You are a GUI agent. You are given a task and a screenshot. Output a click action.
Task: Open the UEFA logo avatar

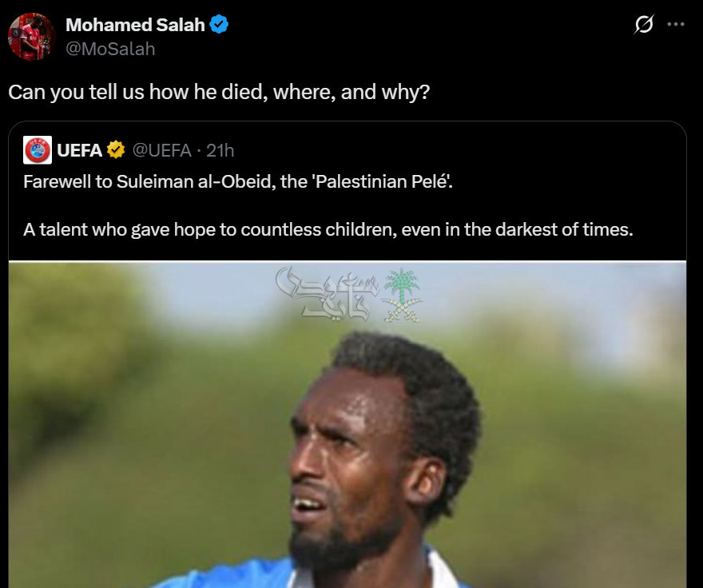[38, 150]
